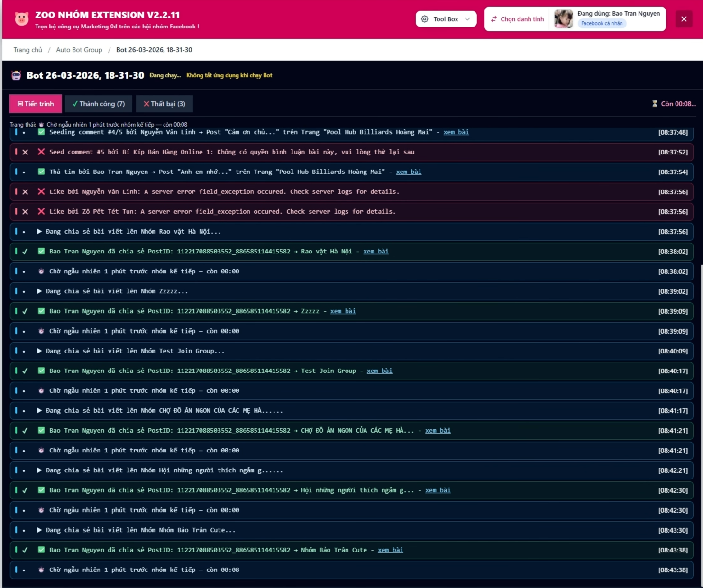Click the swap arrows icon in Chọn danh tính

(494, 19)
